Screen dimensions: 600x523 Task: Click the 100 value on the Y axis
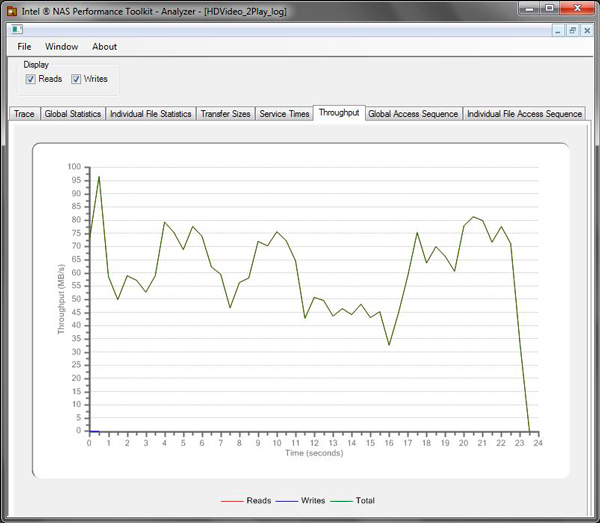click(x=74, y=167)
